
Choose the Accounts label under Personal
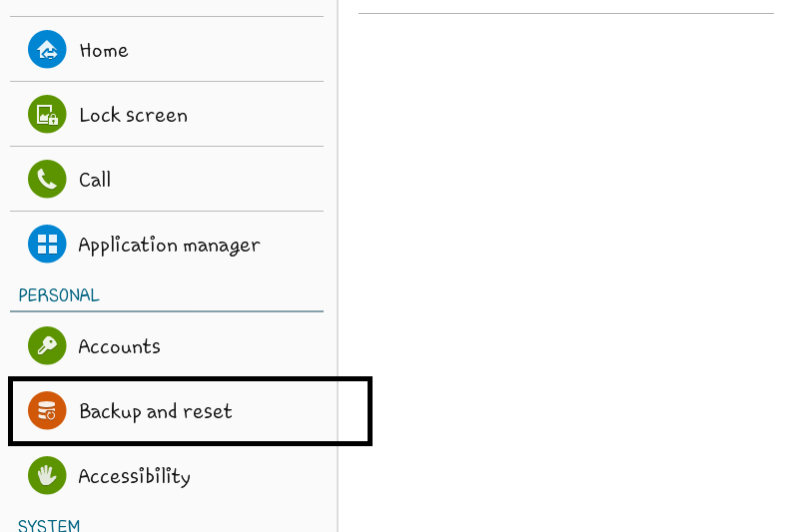pyautogui.click(x=120, y=346)
